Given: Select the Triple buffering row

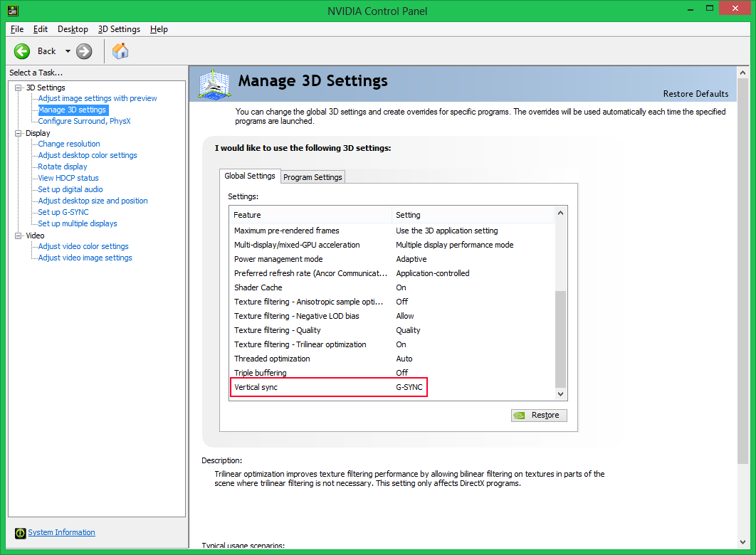Looking at the screenshot, I should [x=392, y=373].
